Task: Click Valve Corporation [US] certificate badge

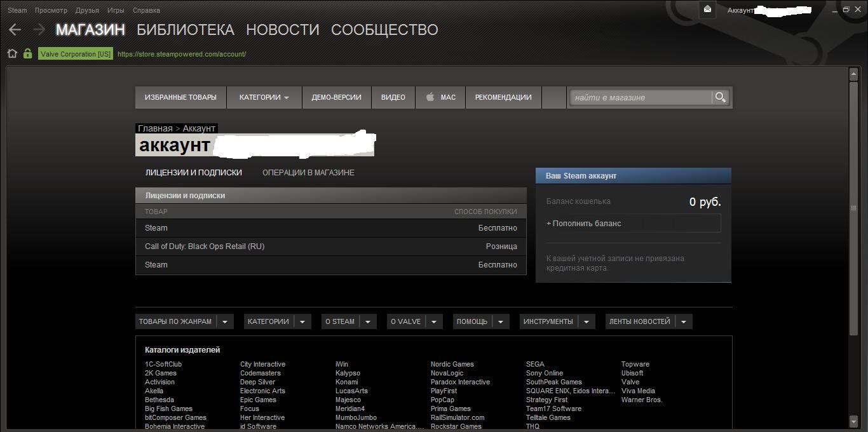Action: [x=76, y=54]
